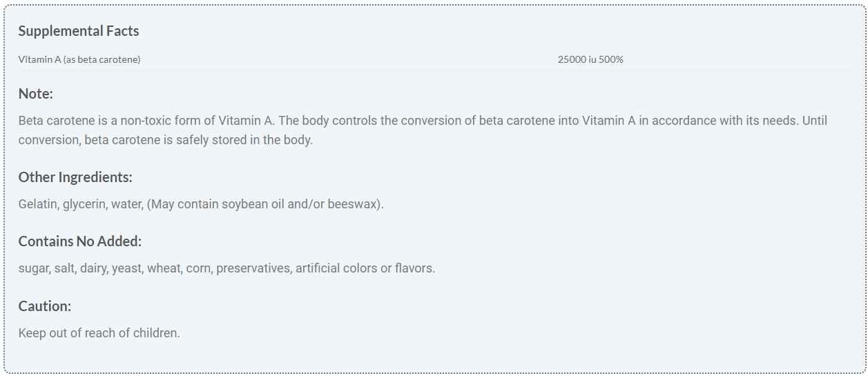The height and width of the screenshot is (378, 868).
Task: Select the Vitamin A (as beta carotene) row label
Action: 79,60
